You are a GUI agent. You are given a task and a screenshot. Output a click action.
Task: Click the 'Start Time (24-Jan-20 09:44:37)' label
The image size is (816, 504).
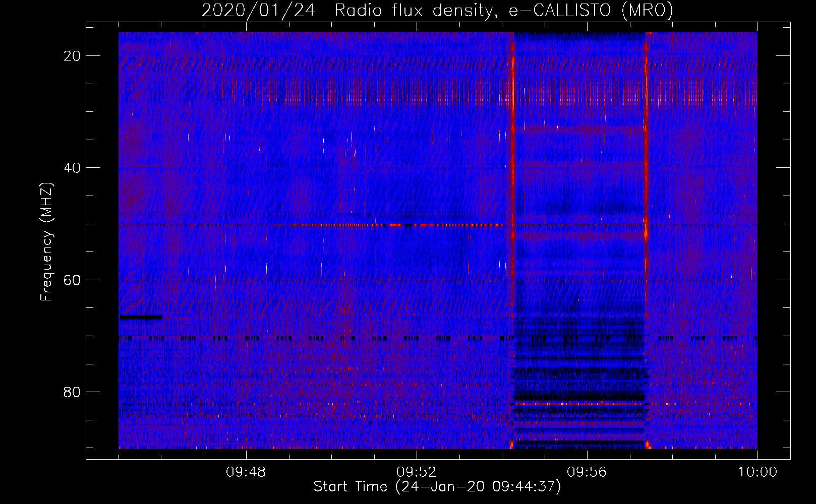[x=437, y=487]
